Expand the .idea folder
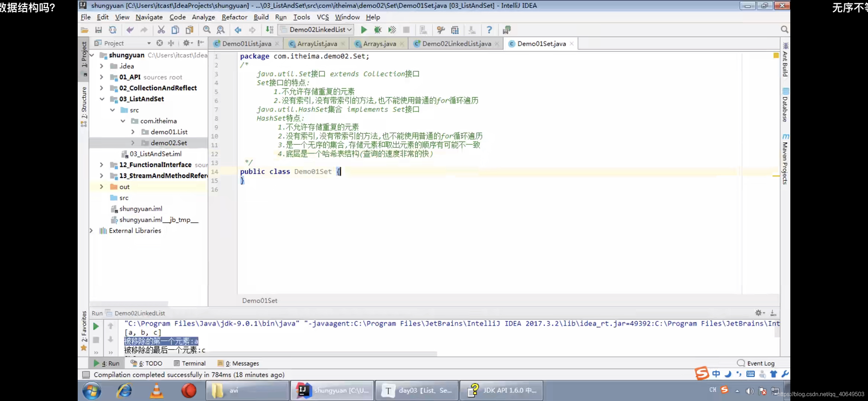868x401 pixels. pyautogui.click(x=102, y=66)
